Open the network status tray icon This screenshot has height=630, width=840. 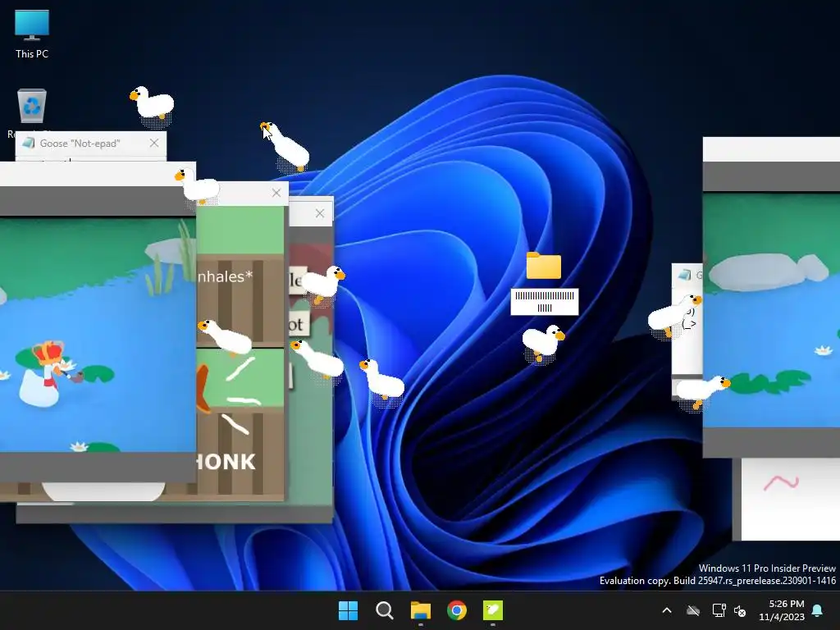tap(719, 610)
